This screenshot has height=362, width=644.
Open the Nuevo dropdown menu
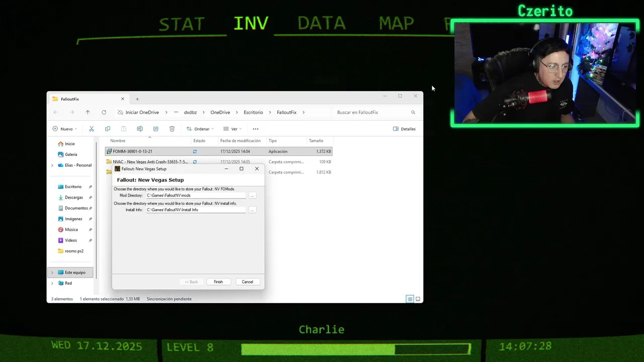pos(65,129)
